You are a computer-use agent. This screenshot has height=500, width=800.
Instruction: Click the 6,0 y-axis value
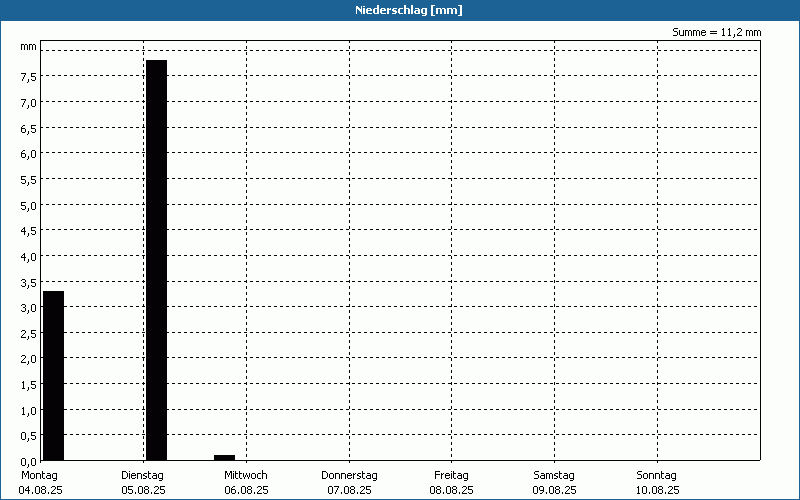point(29,154)
